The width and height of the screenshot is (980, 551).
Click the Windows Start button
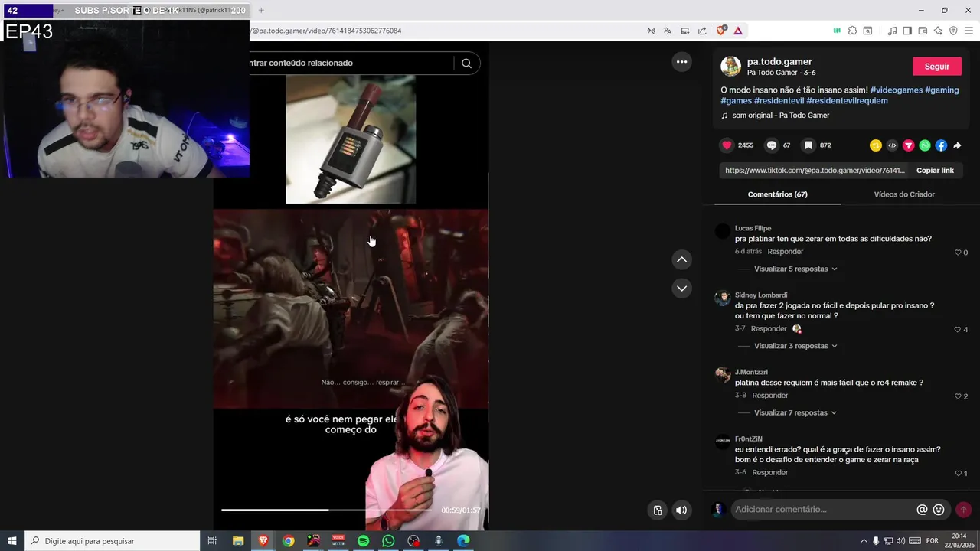click(x=12, y=541)
